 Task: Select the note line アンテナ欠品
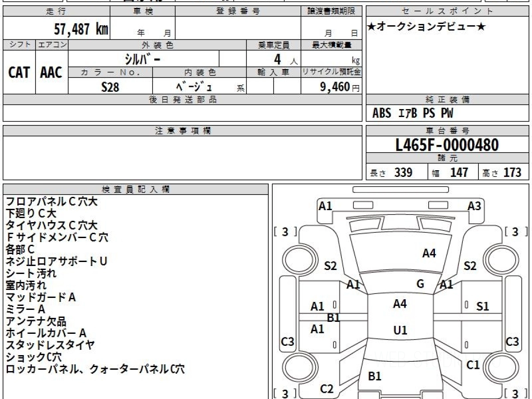click(x=36, y=321)
